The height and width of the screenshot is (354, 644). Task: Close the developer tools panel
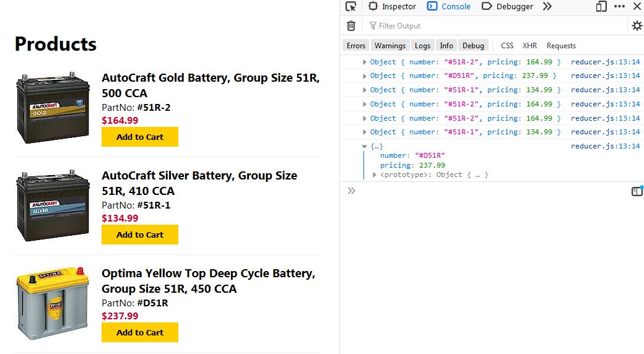pos(637,6)
